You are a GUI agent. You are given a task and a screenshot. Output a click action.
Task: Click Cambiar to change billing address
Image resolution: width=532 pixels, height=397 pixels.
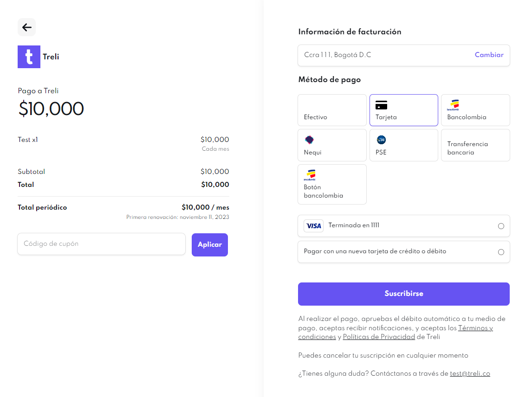(489, 55)
